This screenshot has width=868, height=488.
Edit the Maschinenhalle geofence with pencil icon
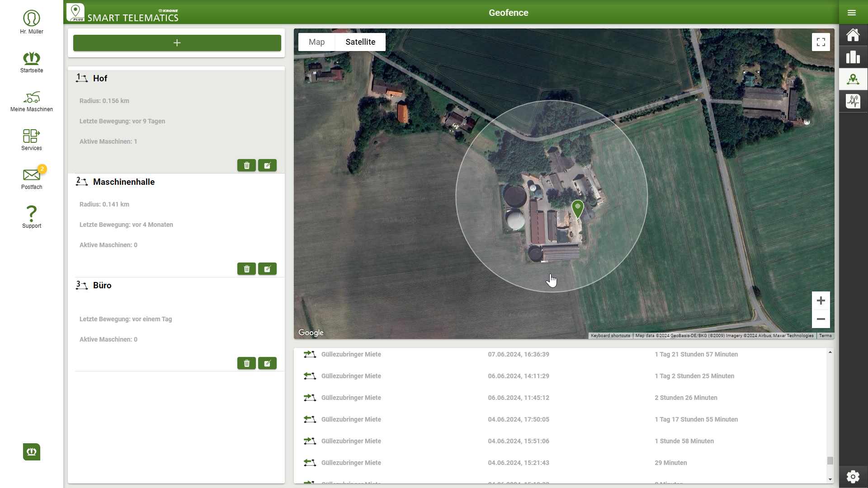pyautogui.click(x=267, y=269)
